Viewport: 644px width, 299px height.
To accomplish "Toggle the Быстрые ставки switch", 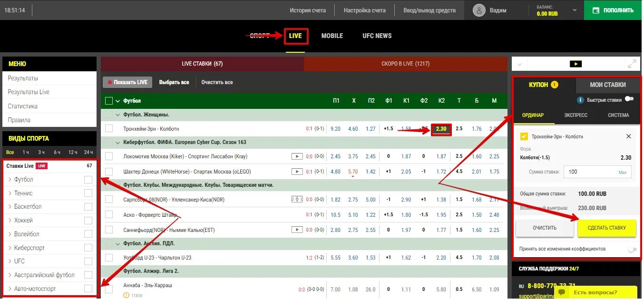I will click(629, 99).
